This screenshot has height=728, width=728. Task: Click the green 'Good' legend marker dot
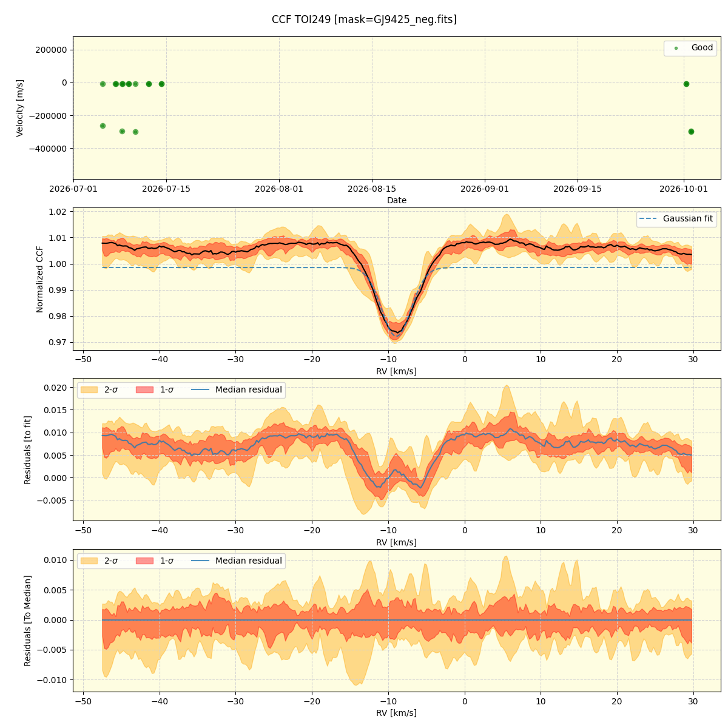(x=676, y=48)
